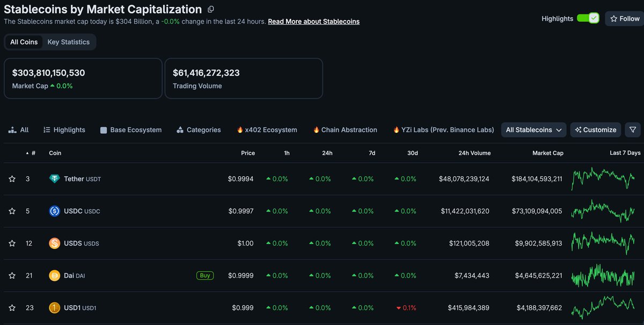Select the Base Ecosystem tab

point(131,129)
